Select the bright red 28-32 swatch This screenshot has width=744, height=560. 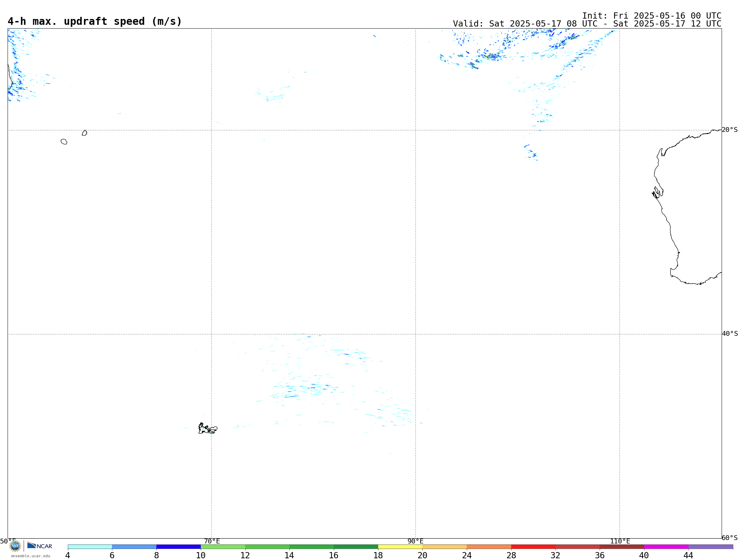[x=533, y=547]
